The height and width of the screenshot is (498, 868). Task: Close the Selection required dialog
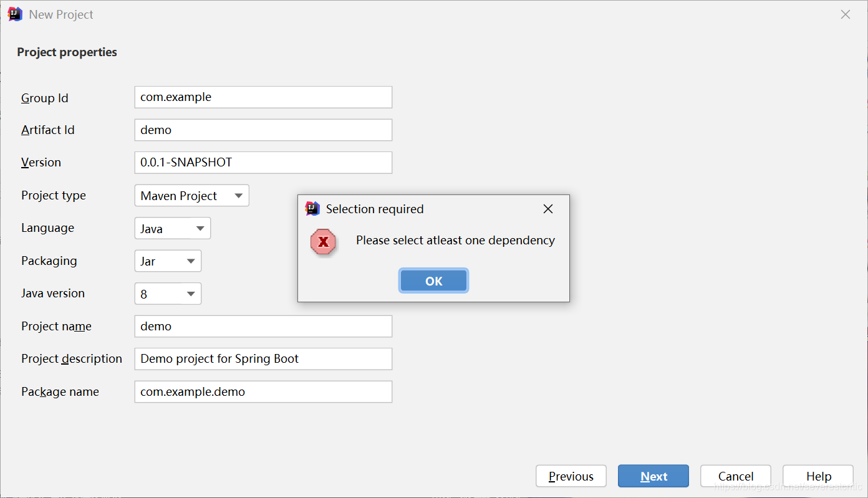tap(548, 209)
